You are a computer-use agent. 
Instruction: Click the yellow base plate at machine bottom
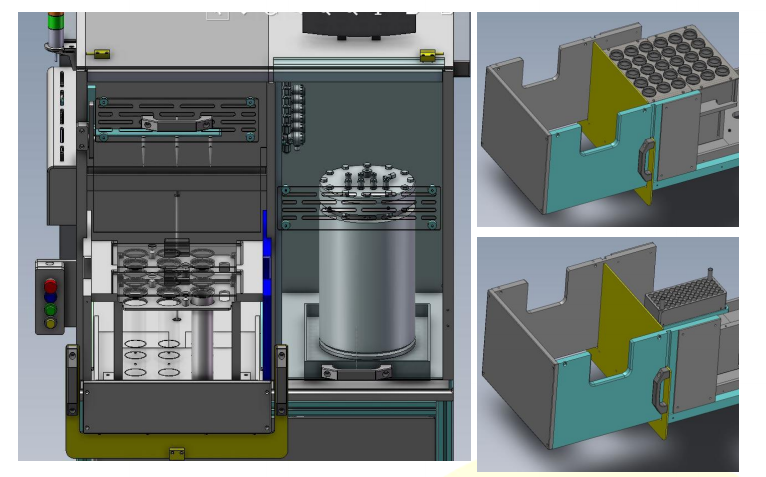[x=175, y=442]
